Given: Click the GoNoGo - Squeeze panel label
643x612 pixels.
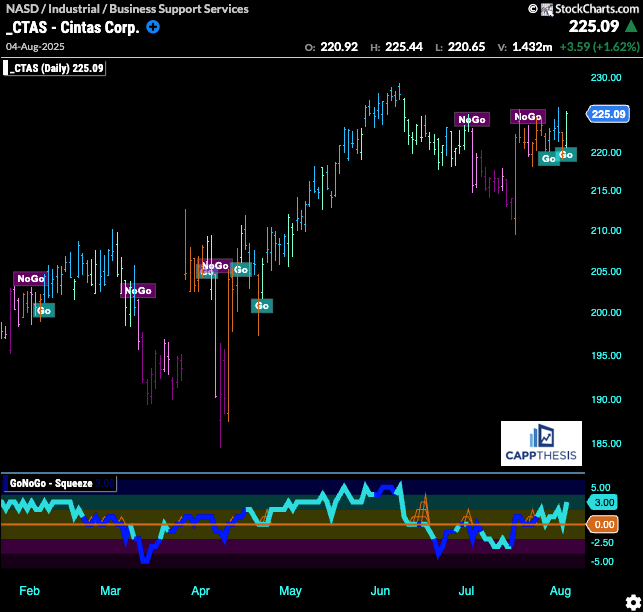Looking at the screenshot, I should 59,483.
